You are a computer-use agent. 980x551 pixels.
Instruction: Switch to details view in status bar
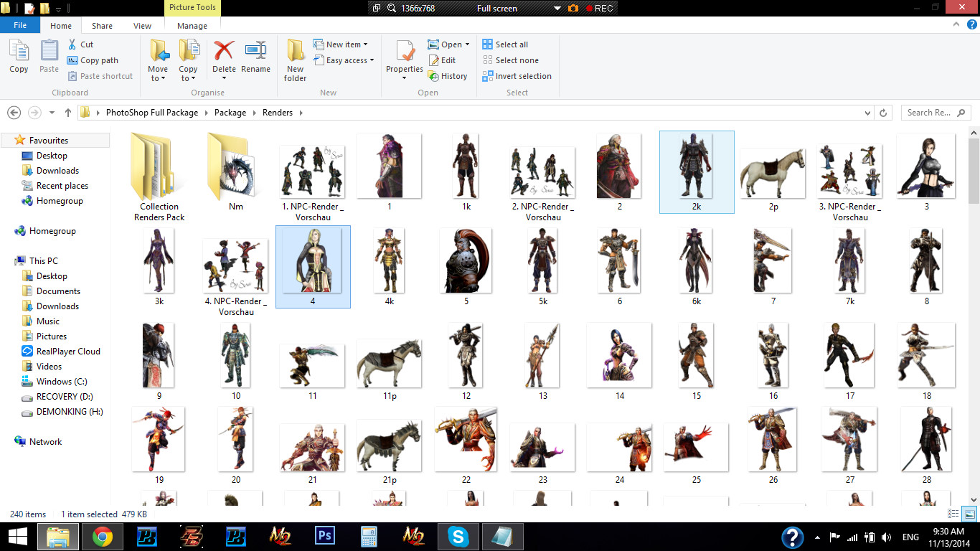coord(953,514)
